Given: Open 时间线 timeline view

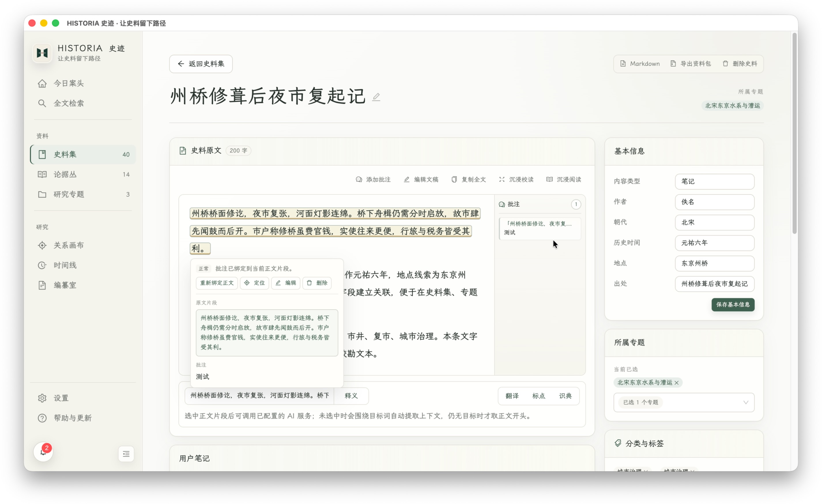Looking at the screenshot, I should 83,265.
